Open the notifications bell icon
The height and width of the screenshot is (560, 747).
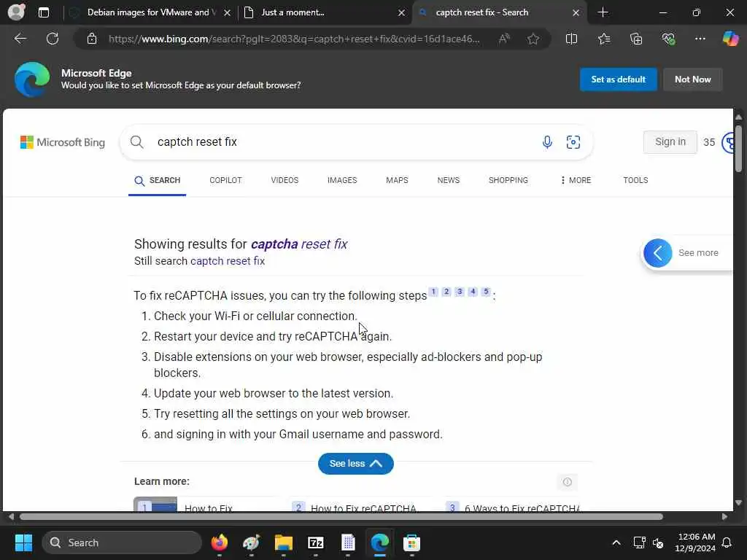(x=727, y=542)
